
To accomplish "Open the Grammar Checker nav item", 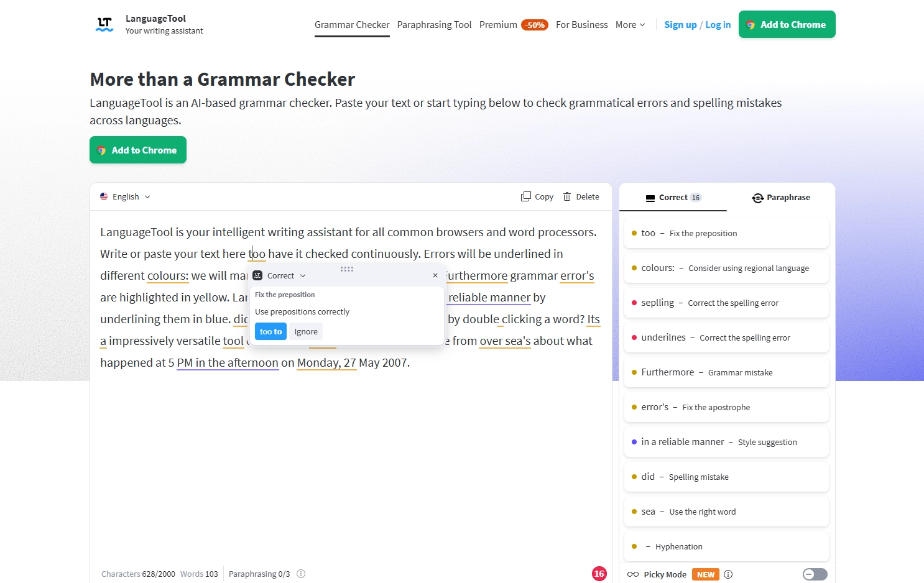I will click(352, 25).
